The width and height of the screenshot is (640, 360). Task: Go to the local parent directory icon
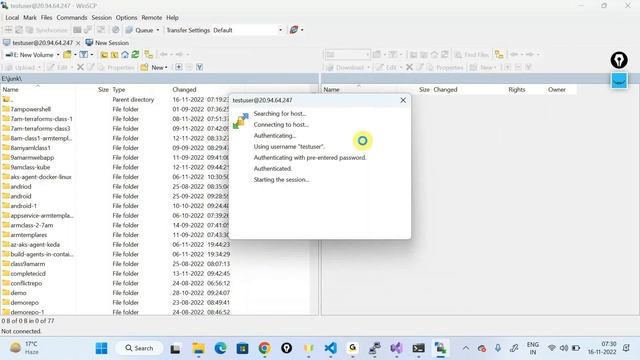pyautogui.click(x=104, y=54)
